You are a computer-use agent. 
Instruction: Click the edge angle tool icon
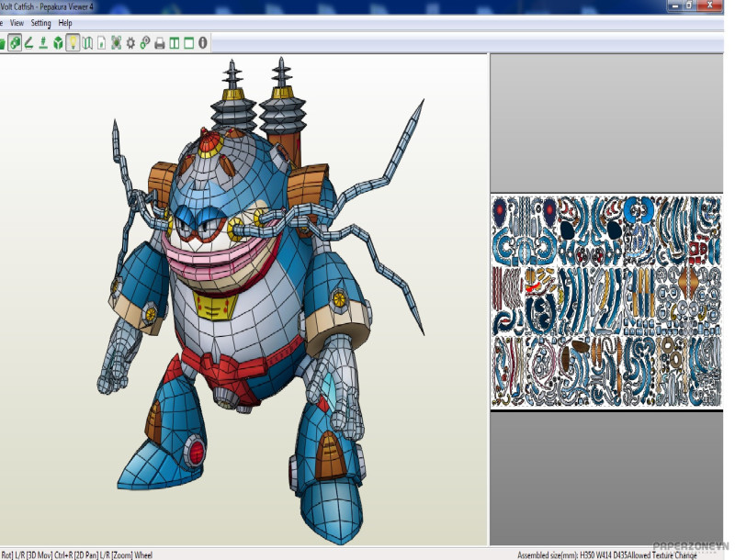click(29, 42)
